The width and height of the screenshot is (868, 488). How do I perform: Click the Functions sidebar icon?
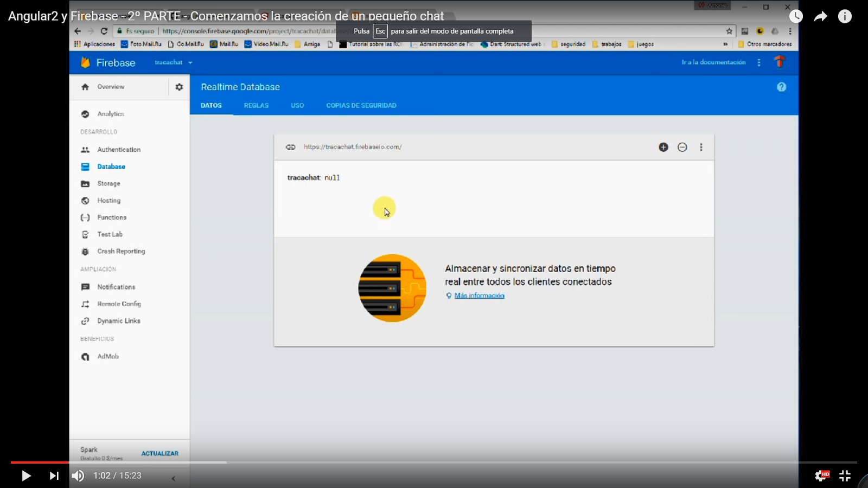click(x=86, y=217)
